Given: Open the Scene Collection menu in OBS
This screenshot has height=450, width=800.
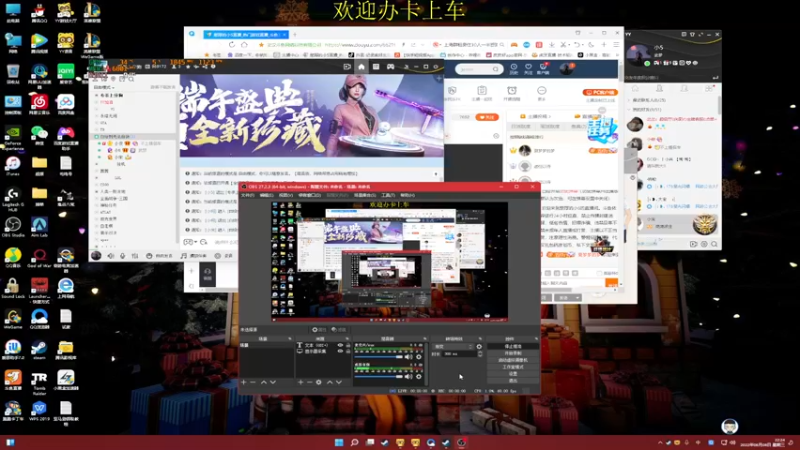Looking at the screenshot, I should pos(364,195).
